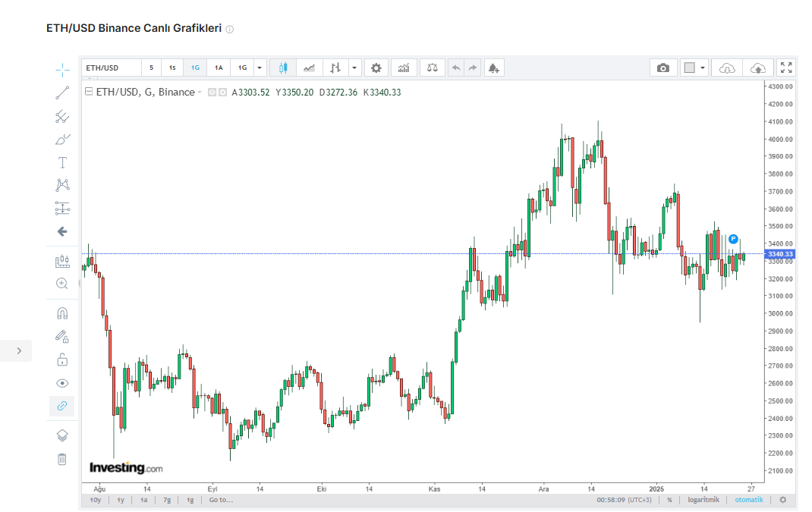812x512 pixels.
Task: Collapse the toolbar with small top arrow
Action: pyautogui.click(x=89, y=78)
